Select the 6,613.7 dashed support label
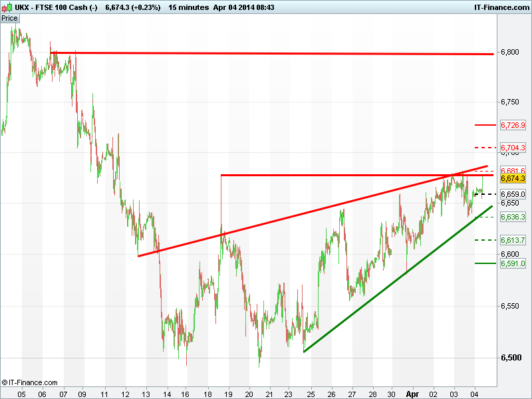The width and height of the screenshot is (532, 399). (513, 240)
